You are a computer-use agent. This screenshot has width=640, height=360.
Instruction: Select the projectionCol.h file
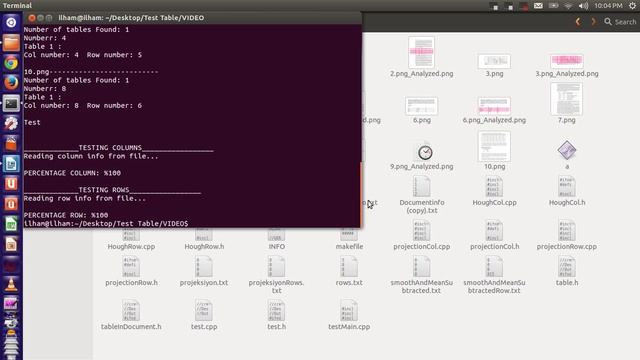pos(494,236)
